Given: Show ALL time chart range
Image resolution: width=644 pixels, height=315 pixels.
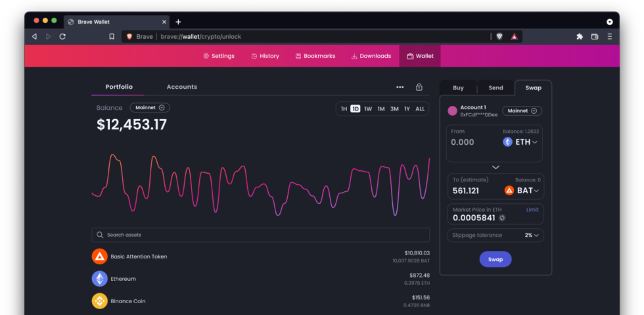Looking at the screenshot, I should point(420,109).
